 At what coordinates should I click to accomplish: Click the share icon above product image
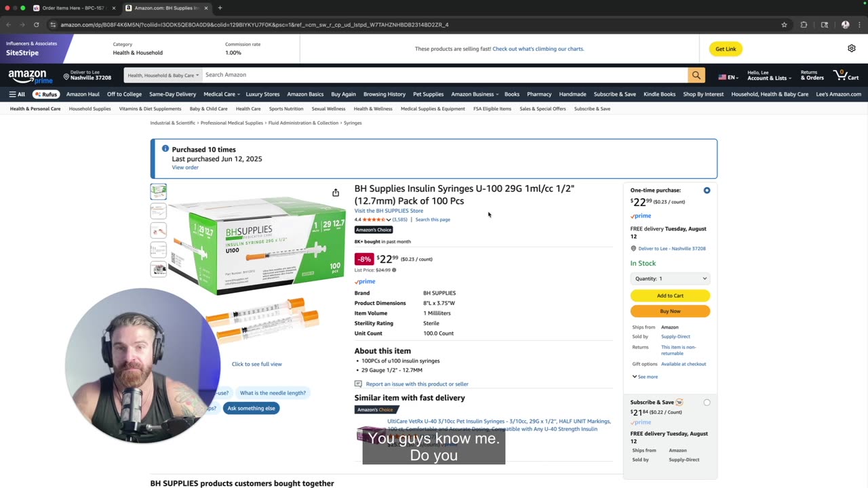coord(336,192)
